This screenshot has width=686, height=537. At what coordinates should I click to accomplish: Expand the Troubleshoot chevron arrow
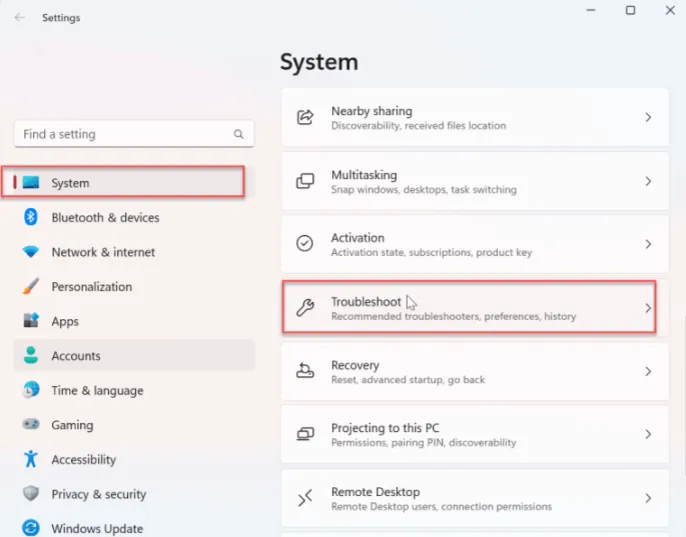(648, 308)
